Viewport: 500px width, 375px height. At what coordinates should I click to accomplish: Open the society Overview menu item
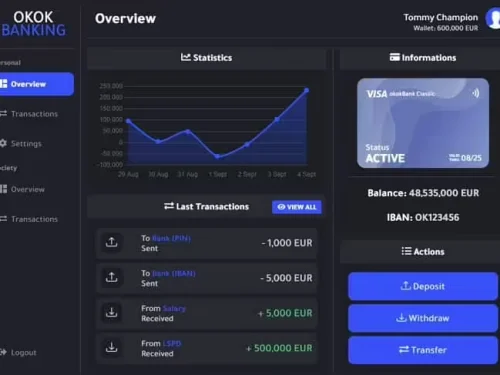[22, 189]
